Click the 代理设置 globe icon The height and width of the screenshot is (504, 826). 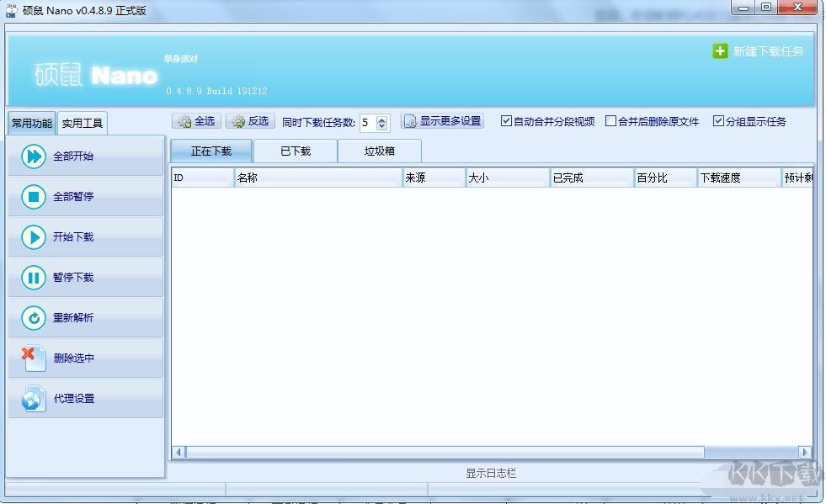click(x=34, y=399)
